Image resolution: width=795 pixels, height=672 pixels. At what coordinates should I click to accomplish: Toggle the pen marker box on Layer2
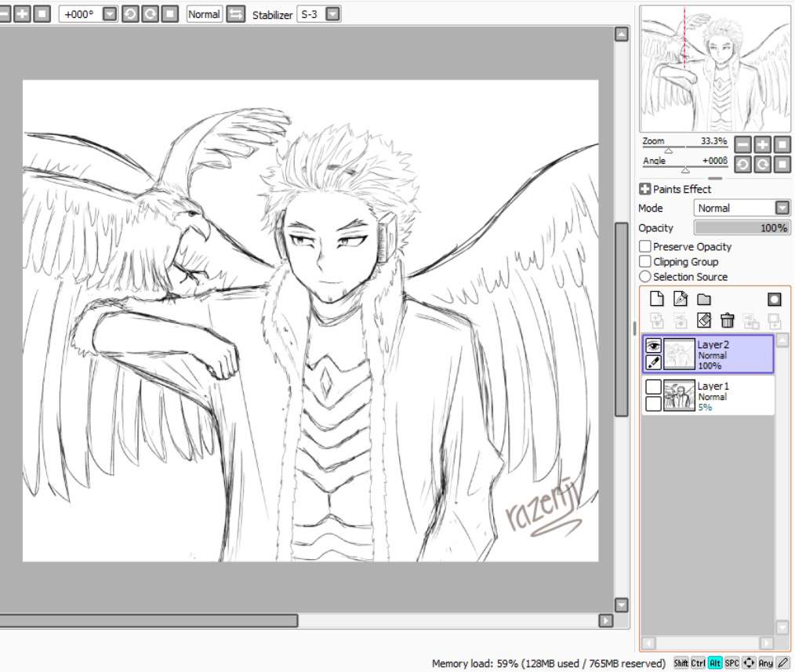653,362
